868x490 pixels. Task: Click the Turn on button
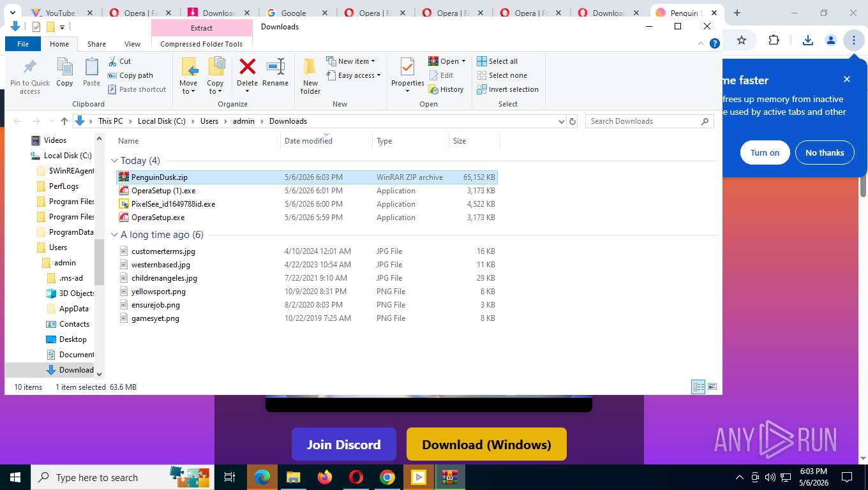765,152
